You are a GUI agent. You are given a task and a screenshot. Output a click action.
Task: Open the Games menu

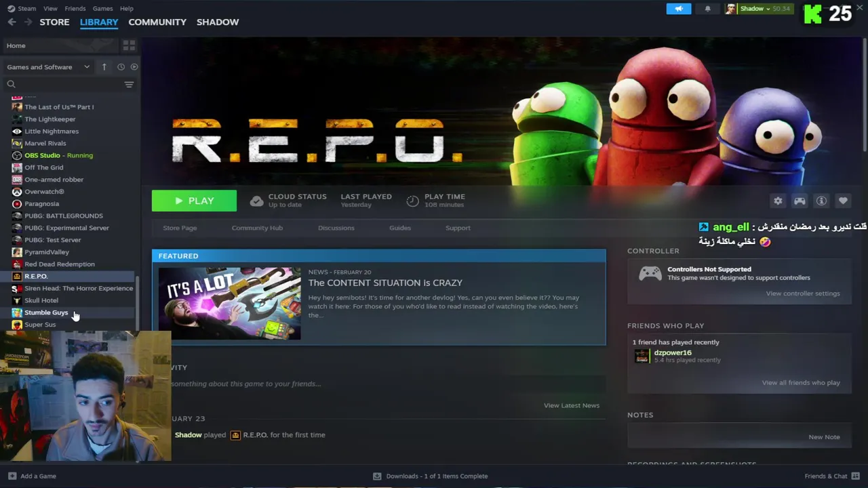coord(102,8)
